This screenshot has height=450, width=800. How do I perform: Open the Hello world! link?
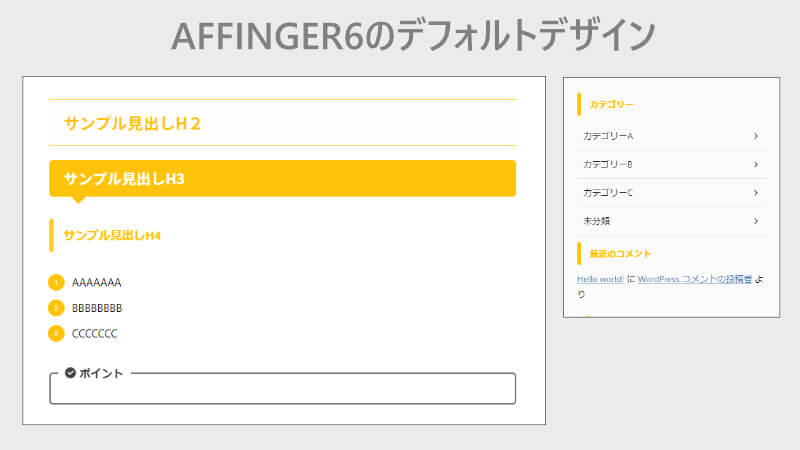click(600, 279)
